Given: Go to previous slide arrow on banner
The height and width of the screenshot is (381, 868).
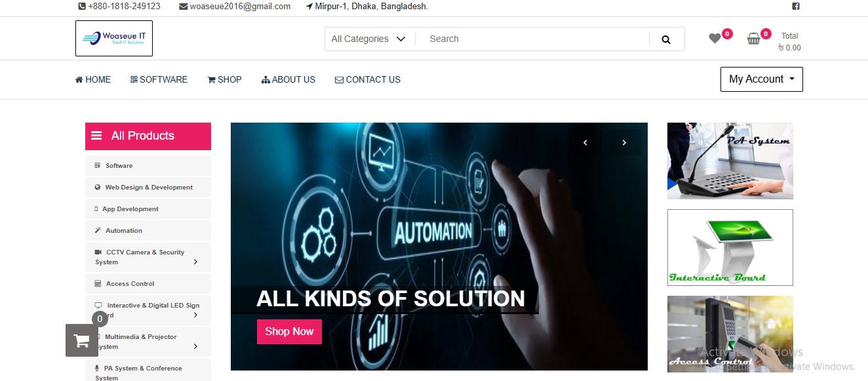Looking at the screenshot, I should point(585,142).
